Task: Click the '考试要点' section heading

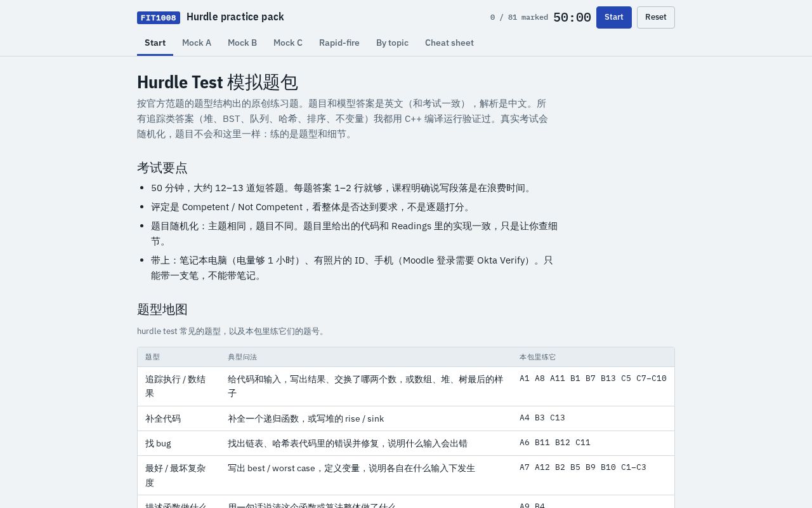Action: [x=162, y=168]
